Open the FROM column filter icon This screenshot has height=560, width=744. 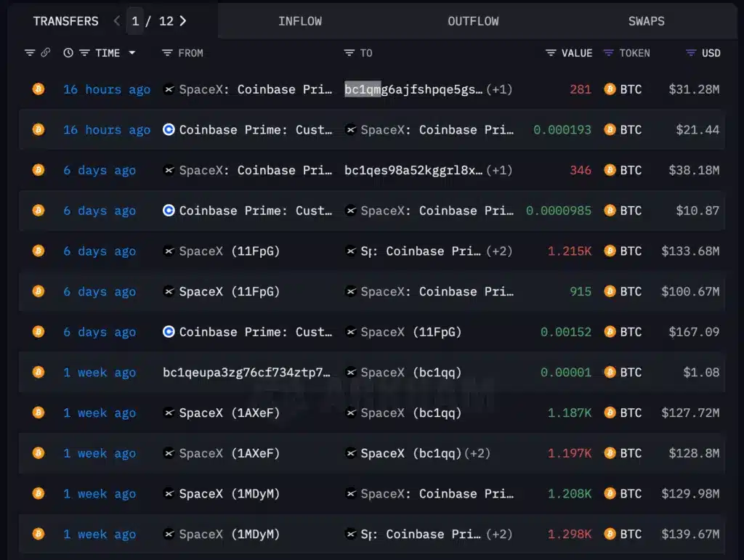point(167,53)
